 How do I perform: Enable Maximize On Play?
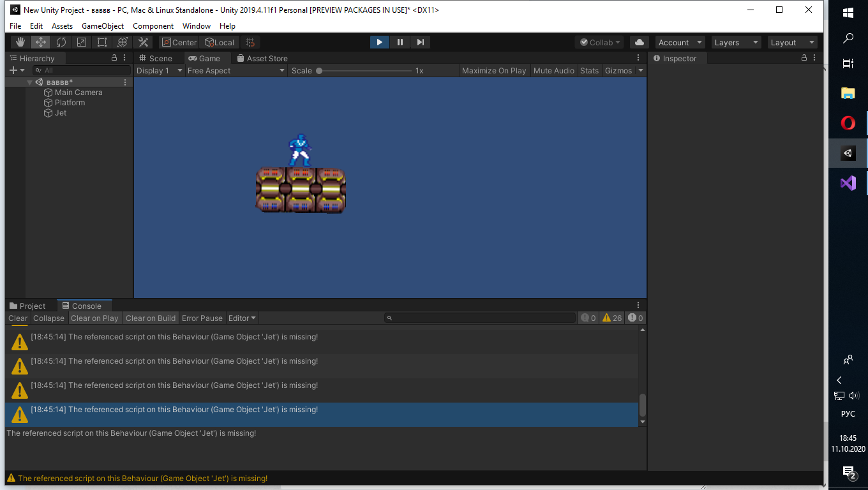click(494, 70)
